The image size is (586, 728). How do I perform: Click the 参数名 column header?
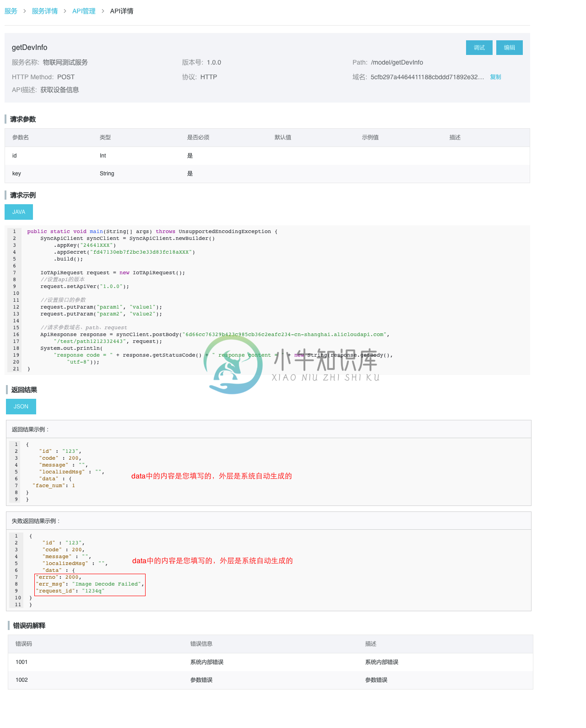coord(21,137)
